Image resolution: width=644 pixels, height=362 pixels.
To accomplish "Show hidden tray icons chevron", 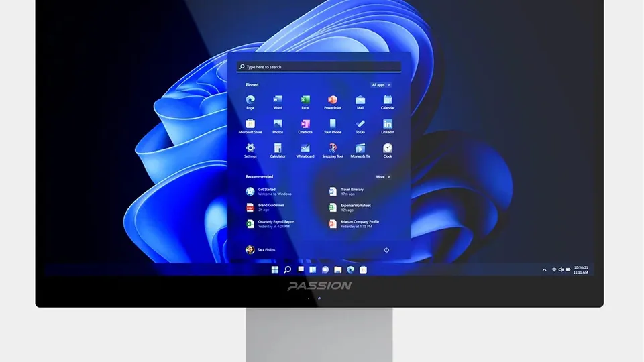I will tap(545, 270).
